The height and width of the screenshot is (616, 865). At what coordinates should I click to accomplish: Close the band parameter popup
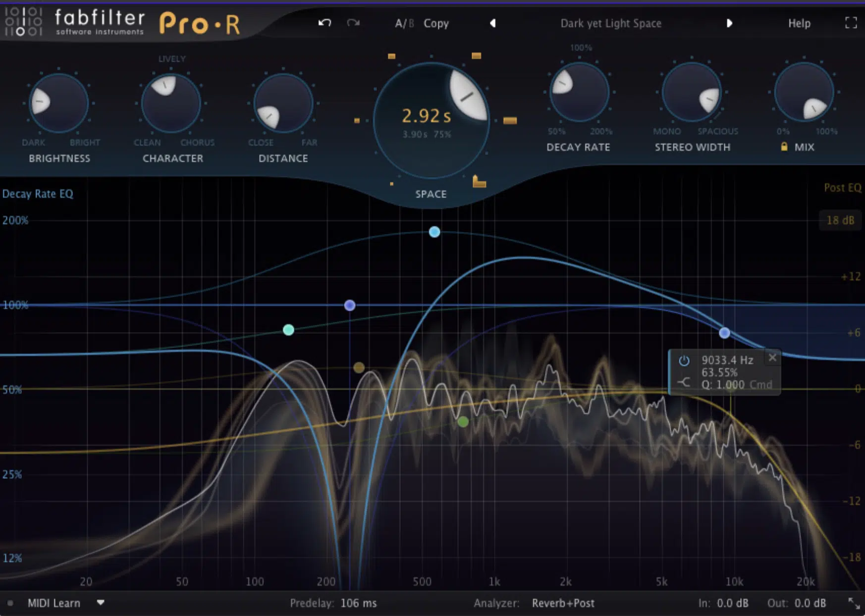[x=772, y=357]
